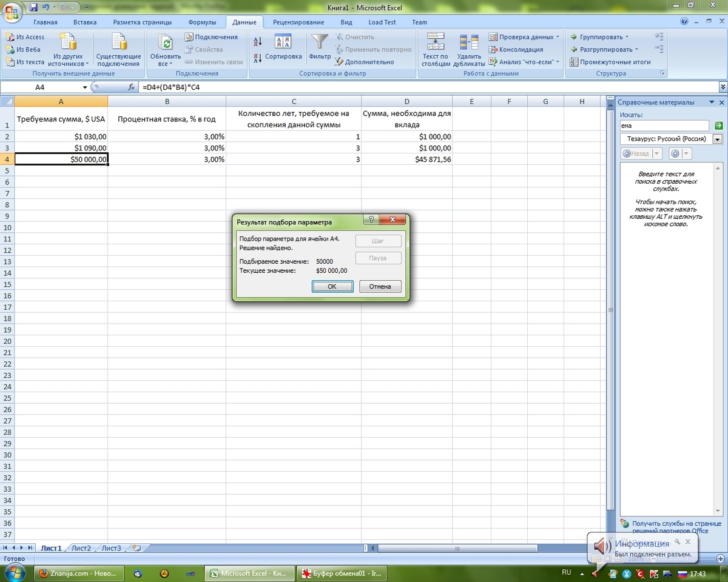This screenshot has width=728, height=582.
Task: Open Существующие подключения
Action: point(118,50)
